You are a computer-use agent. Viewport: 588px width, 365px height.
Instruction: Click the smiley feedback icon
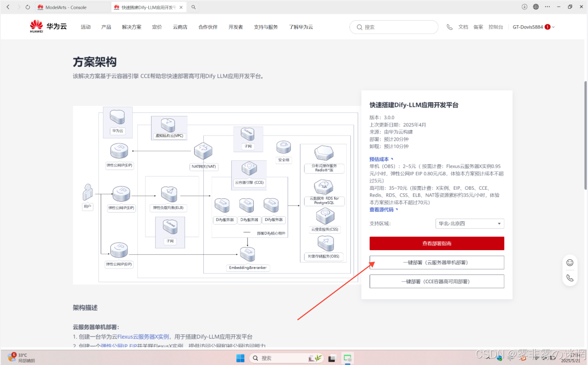click(570, 262)
